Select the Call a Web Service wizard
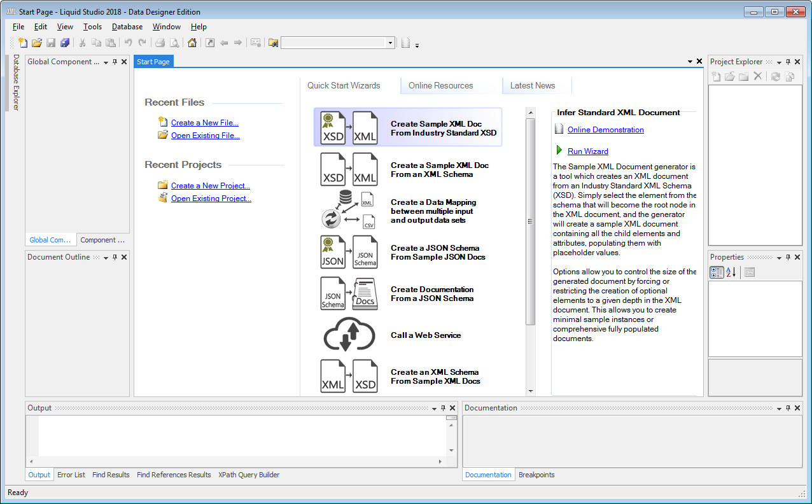 pos(407,335)
